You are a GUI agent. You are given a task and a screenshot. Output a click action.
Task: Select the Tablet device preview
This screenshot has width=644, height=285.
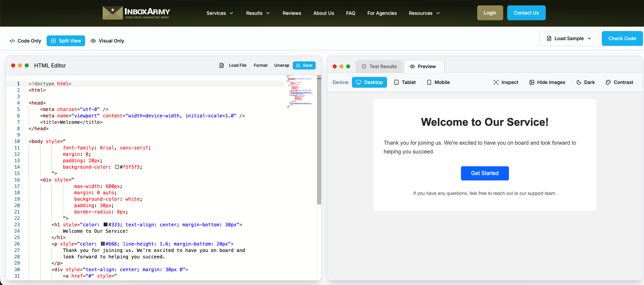click(x=405, y=82)
